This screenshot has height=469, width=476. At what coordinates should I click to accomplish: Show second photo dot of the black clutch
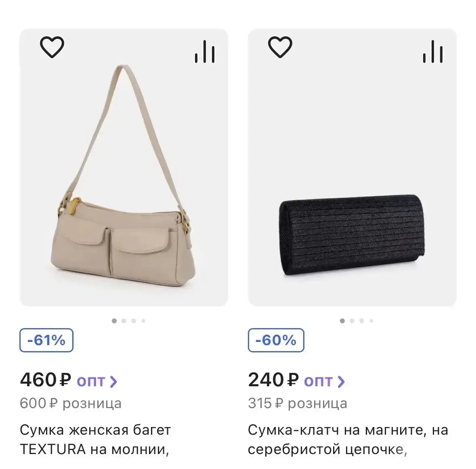tap(352, 321)
